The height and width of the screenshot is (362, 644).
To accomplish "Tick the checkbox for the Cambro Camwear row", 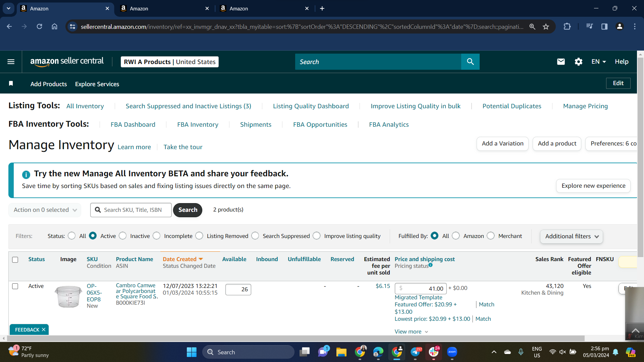I will coord(15,286).
